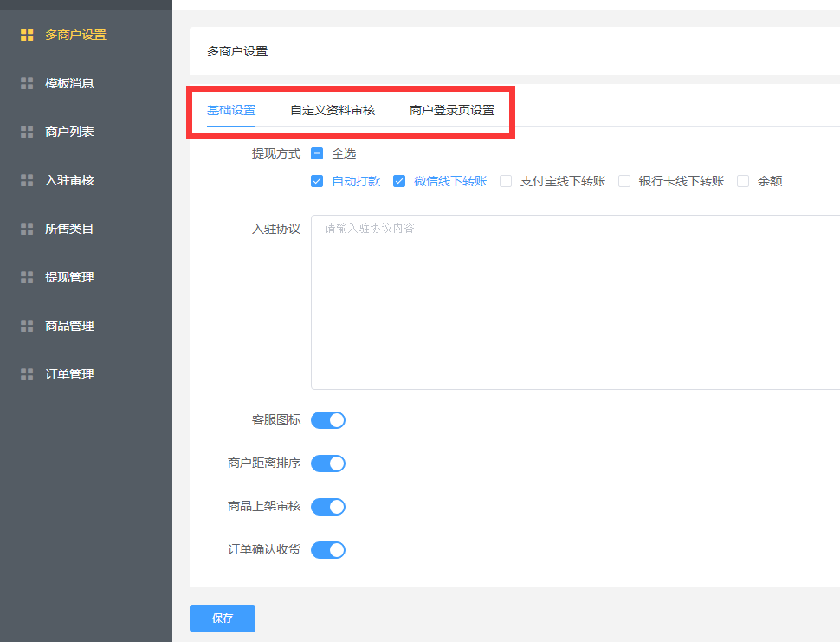Check the 银行卡线下转账 checkbox
This screenshot has height=642, width=840.
pyautogui.click(x=624, y=181)
